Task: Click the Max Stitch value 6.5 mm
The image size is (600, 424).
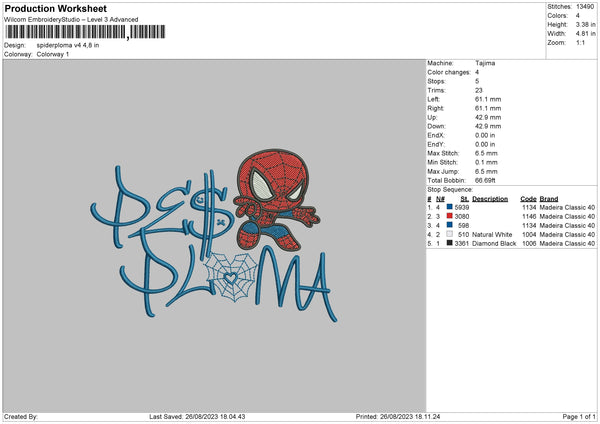Action: (x=486, y=153)
